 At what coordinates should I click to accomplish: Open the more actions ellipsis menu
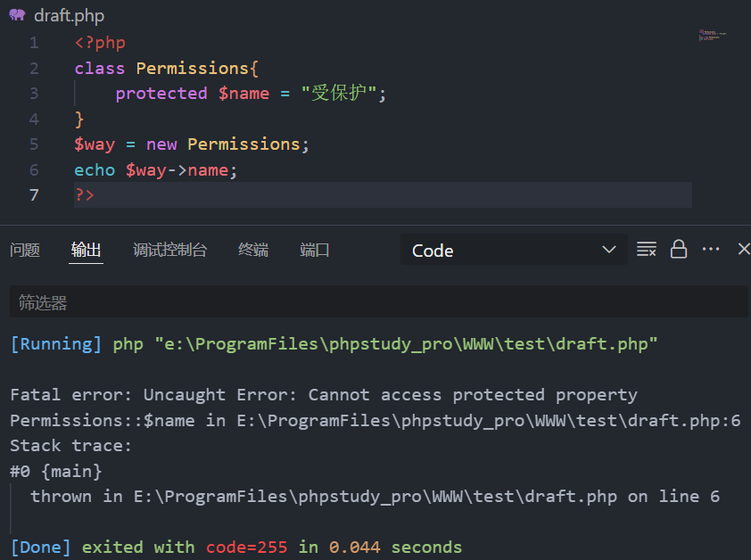(711, 249)
